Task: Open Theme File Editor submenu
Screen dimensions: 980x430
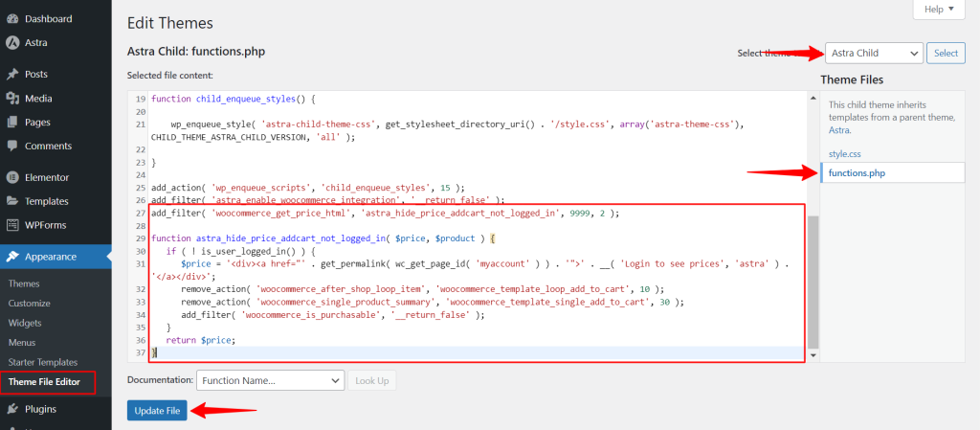Action: [x=44, y=382]
